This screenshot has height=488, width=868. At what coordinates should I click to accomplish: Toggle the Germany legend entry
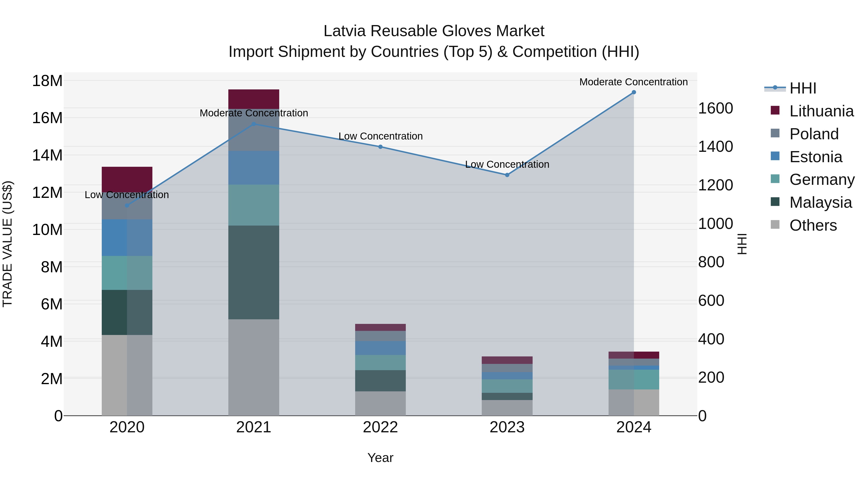click(x=812, y=179)
